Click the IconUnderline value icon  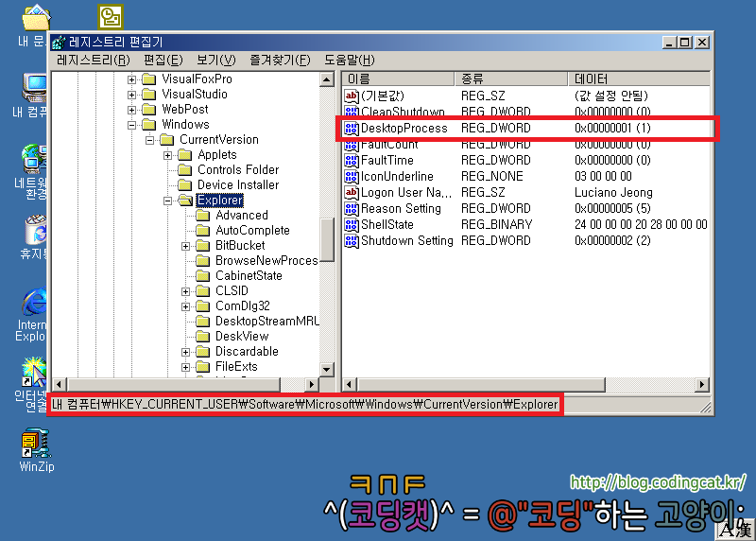tap(352, 177)
